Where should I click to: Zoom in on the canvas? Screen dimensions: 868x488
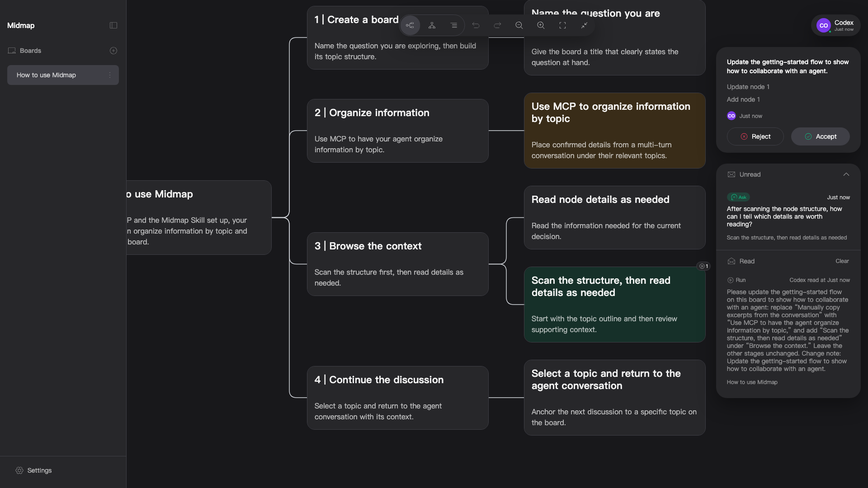541,25
